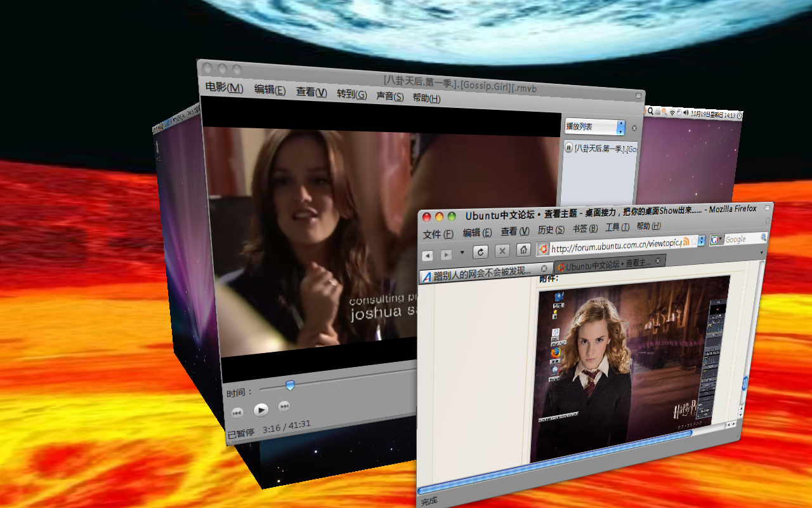
Task: Open Firefox 帮助(H) menu
Action: [648, 226]
